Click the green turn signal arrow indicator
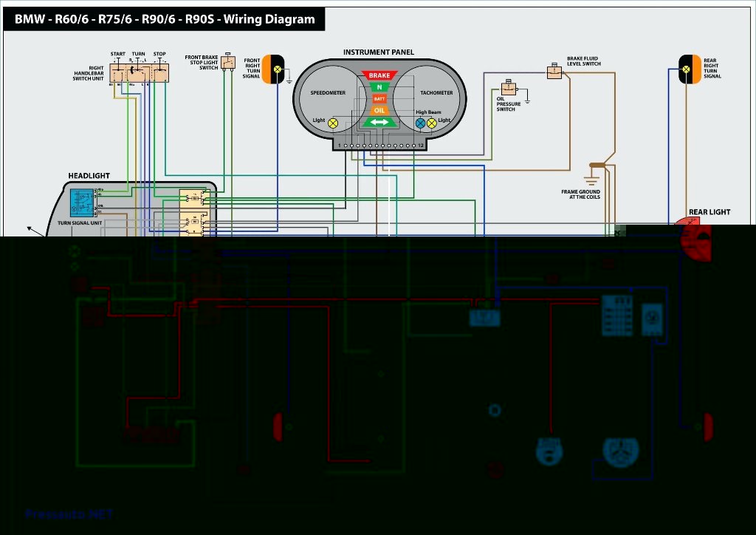Viewport: 756px width, 535px height. click(x=379, y=122)
